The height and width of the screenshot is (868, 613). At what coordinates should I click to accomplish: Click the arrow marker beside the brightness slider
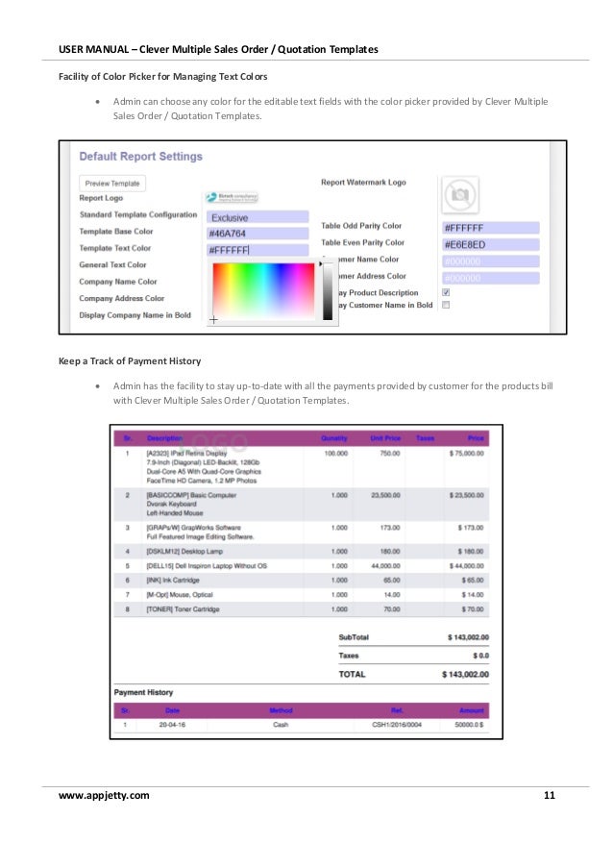point(320,264)
